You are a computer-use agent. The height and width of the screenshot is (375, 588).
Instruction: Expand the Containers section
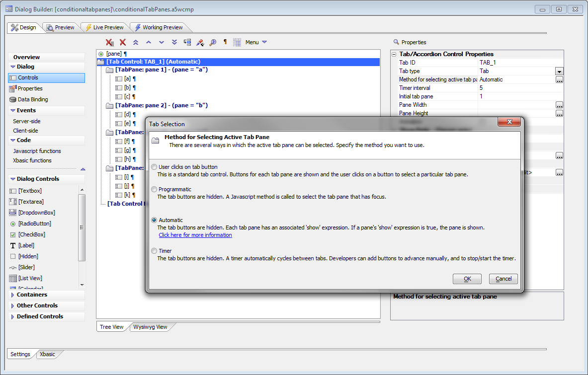pos(13,295)
